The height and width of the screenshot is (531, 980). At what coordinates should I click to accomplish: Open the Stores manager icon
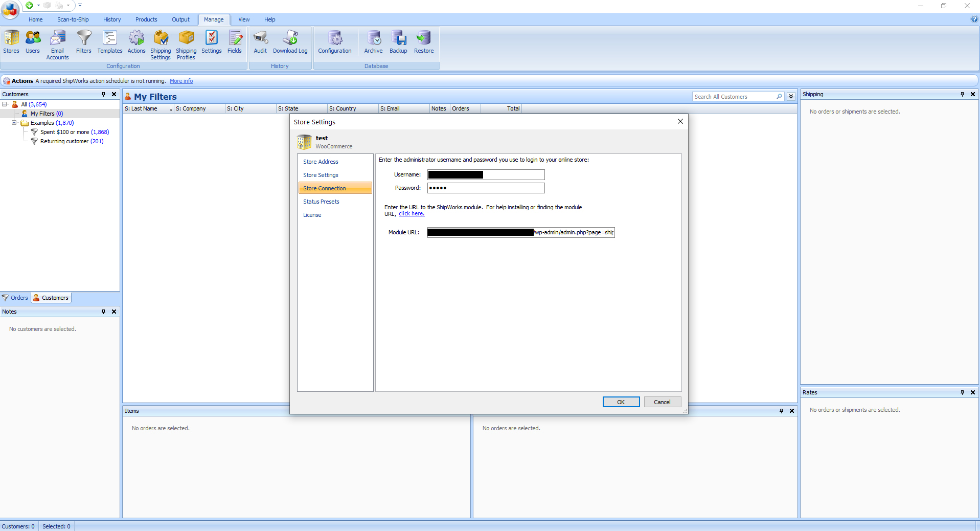coord(11,42)
